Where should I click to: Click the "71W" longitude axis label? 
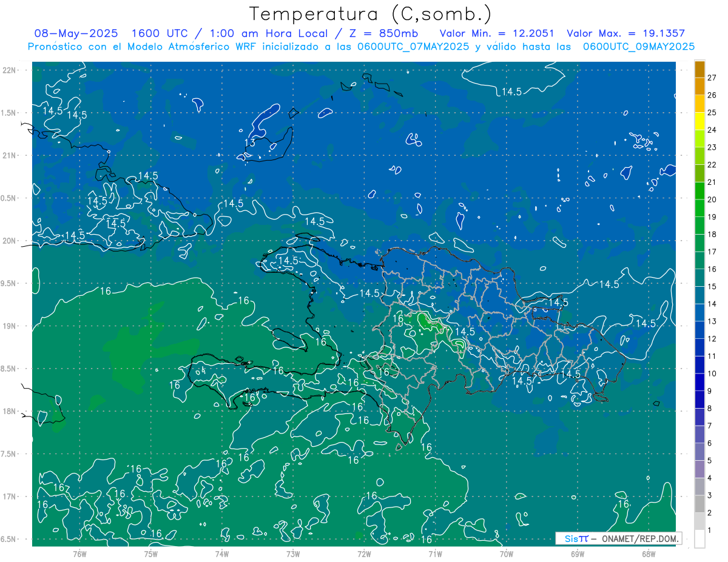pyautogui.click(x=435, y=553)
